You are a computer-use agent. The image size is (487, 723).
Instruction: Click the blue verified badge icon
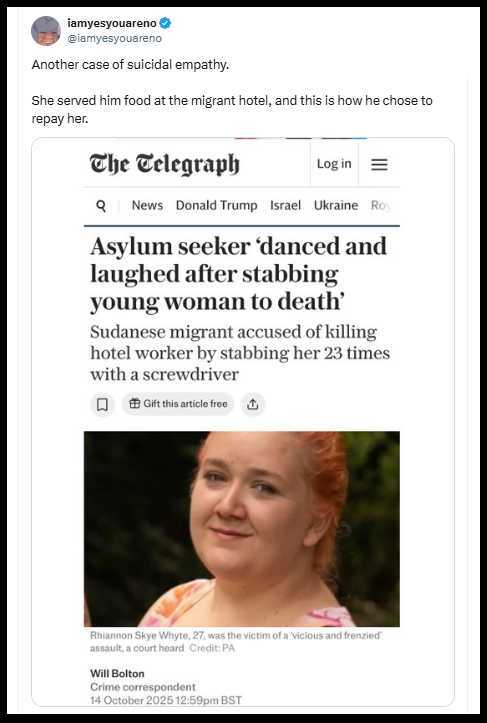pyautogui.click(x=166, y=23)
